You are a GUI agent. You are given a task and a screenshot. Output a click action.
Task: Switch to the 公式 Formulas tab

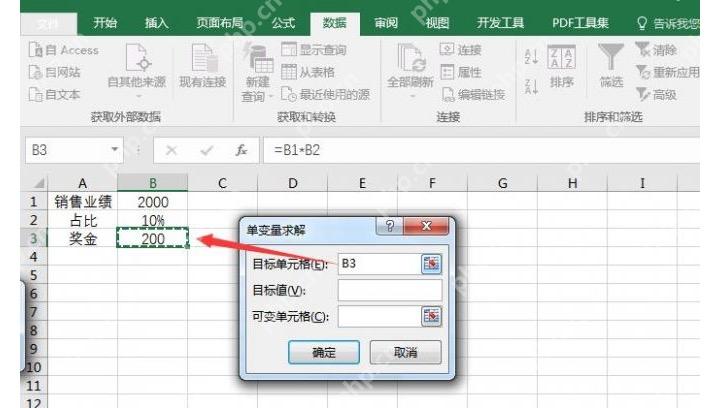[283, 23]
